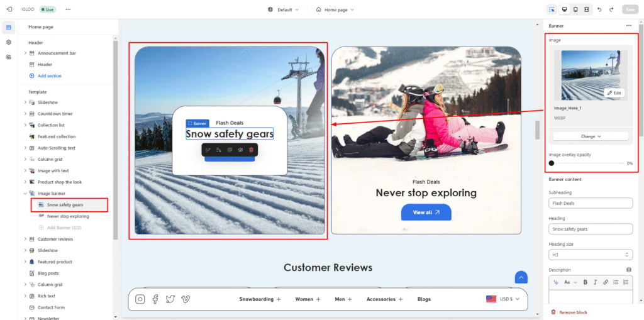Adjust the Image overlay opacity slider
Screen dimensions: 644x320
[x=552, y=163]
